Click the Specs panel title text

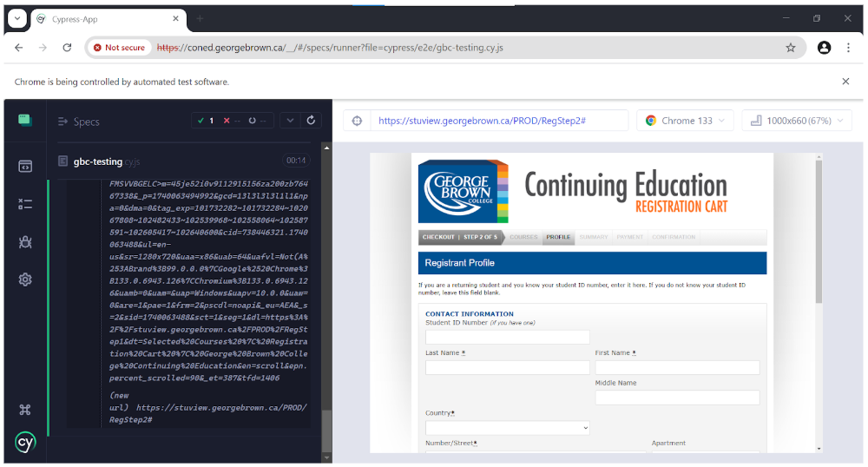point(86,122)
